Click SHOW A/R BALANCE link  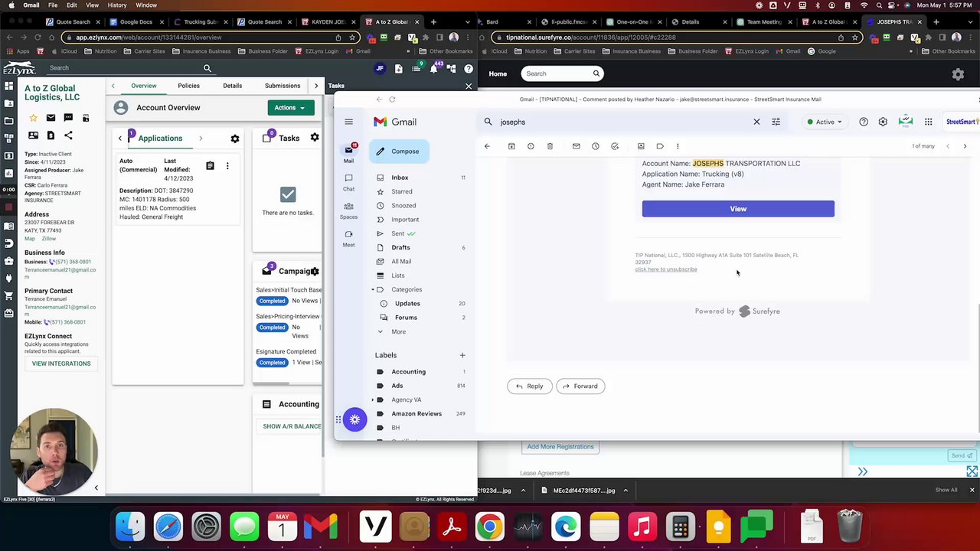[292, 426]
